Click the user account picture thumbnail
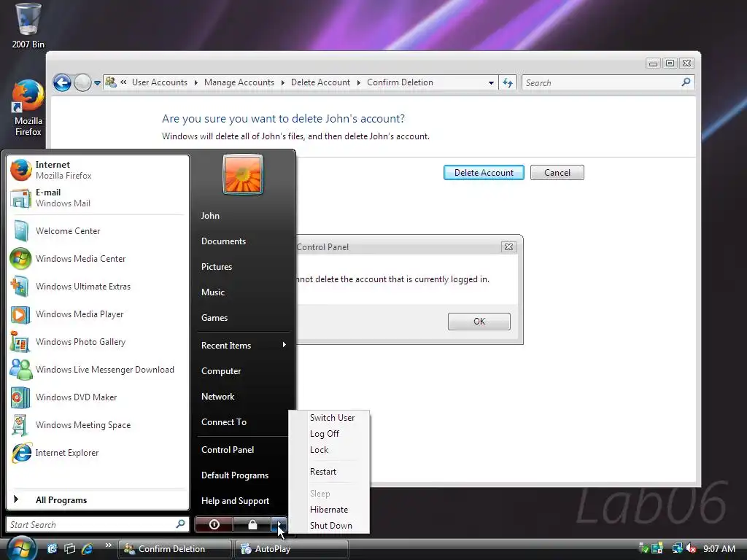This screenshot has width=747, height=560. [x=242, y=174]
